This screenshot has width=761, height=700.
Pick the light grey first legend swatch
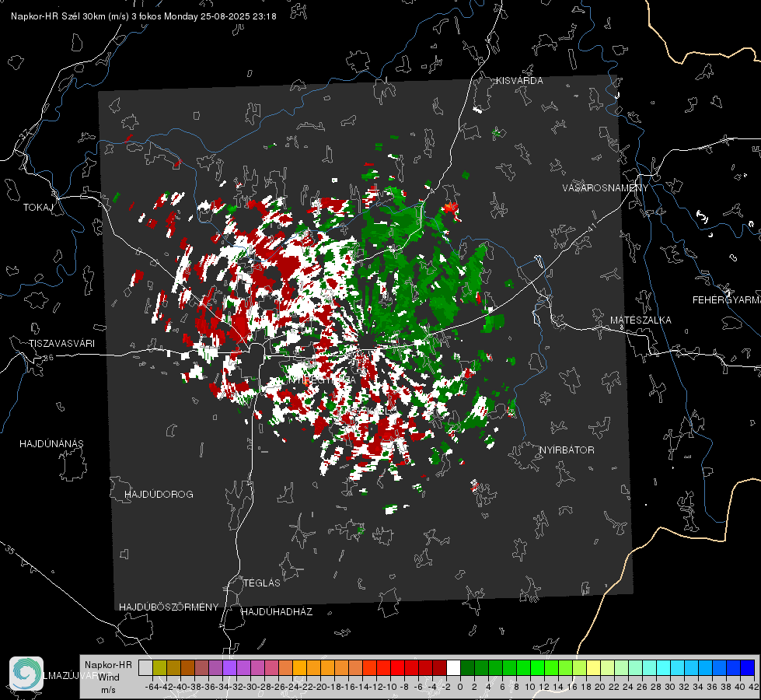(145, 667)
